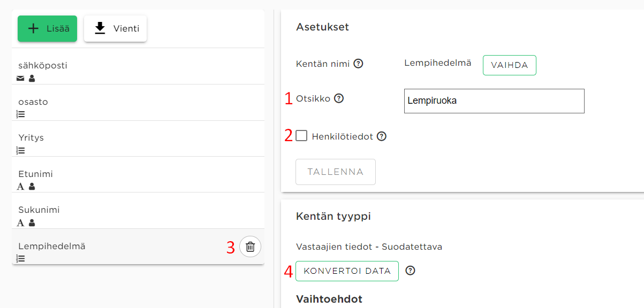This screenshot has height=308, width=644.
Task: Click help icon next to Henkilötiedot
Action: (382, 136)
